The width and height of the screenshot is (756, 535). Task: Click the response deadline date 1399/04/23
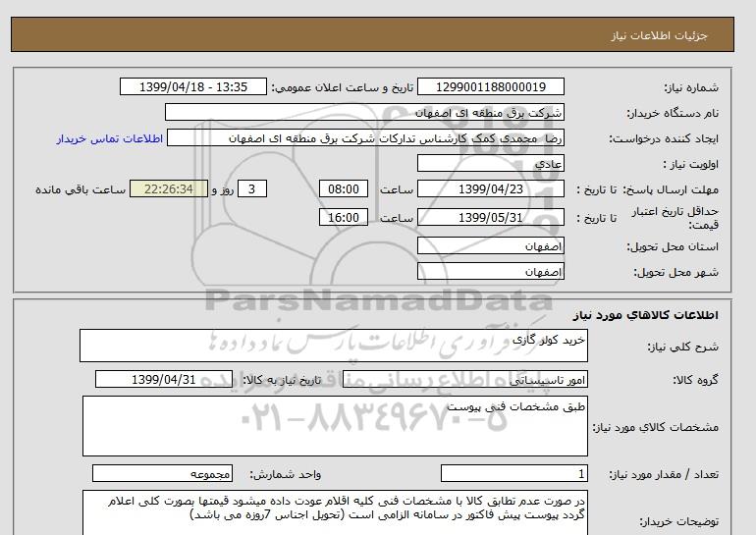[491, 188]
